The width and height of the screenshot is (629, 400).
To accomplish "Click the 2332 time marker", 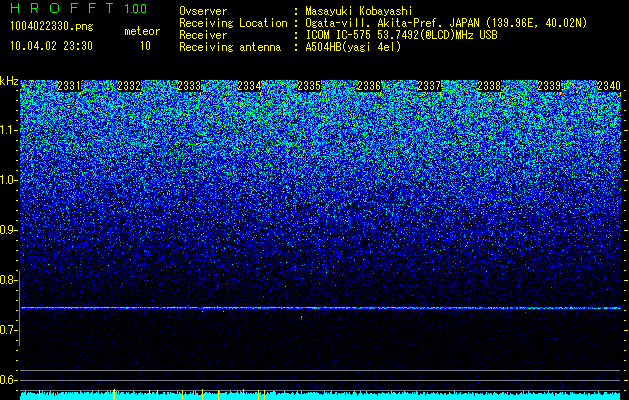I will point(129,86).
